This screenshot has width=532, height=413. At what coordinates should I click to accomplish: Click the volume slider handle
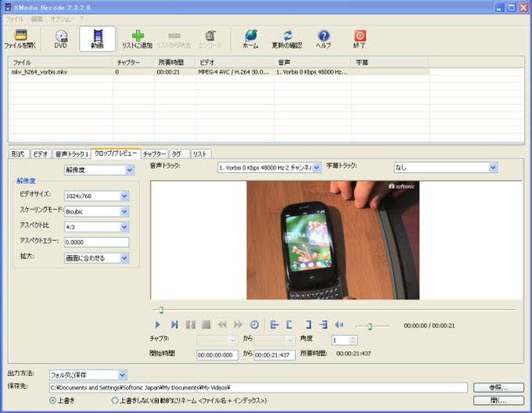(x=369, y=326)
